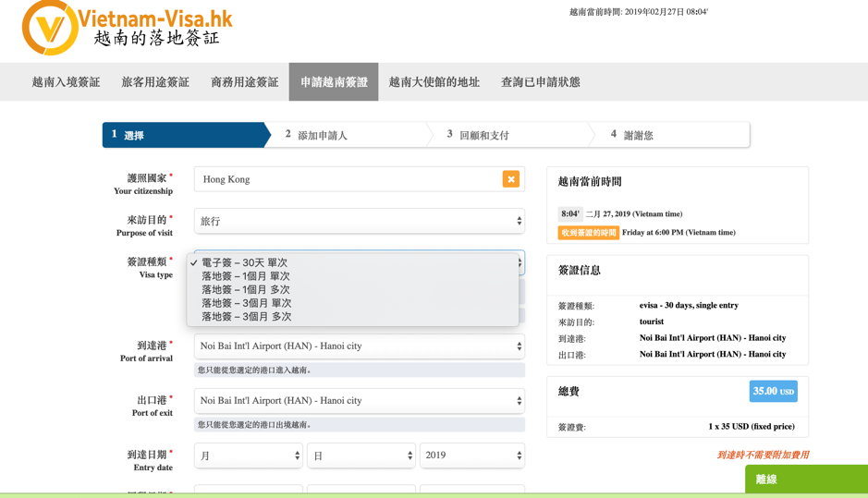Viewport: 868px width, 498px height.
Task: Click the Vietnam-Visa.hk logo
Action: click(127, 28)
